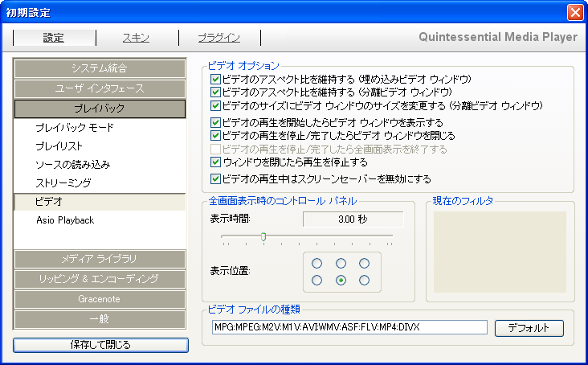Toggle スクリーンセーバーを無効にする checkbox

215,178
